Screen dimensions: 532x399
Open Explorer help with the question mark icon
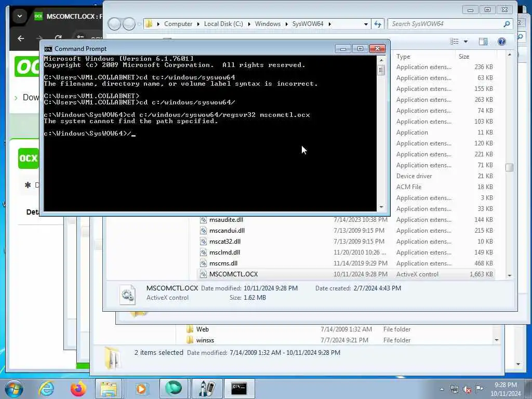pyautogui.click(x=501, y=42)
